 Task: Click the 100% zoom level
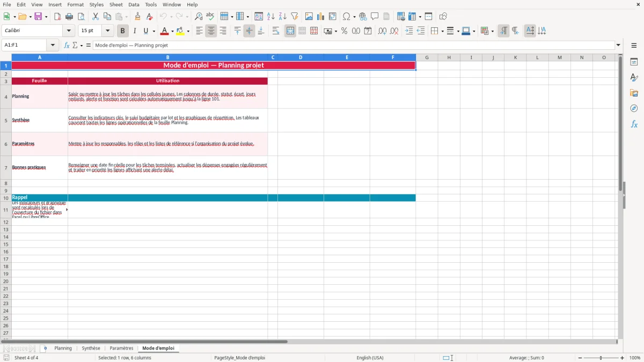pyautogui.click(x=635, y=358)
